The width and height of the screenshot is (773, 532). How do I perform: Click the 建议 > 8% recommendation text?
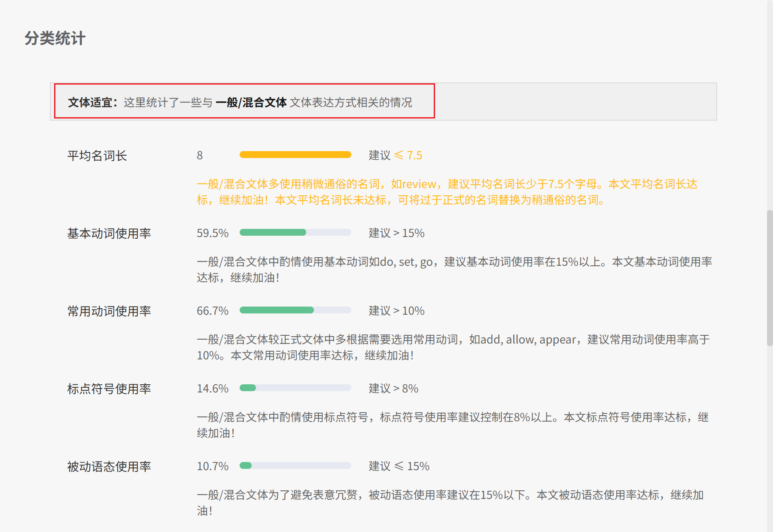393,389
